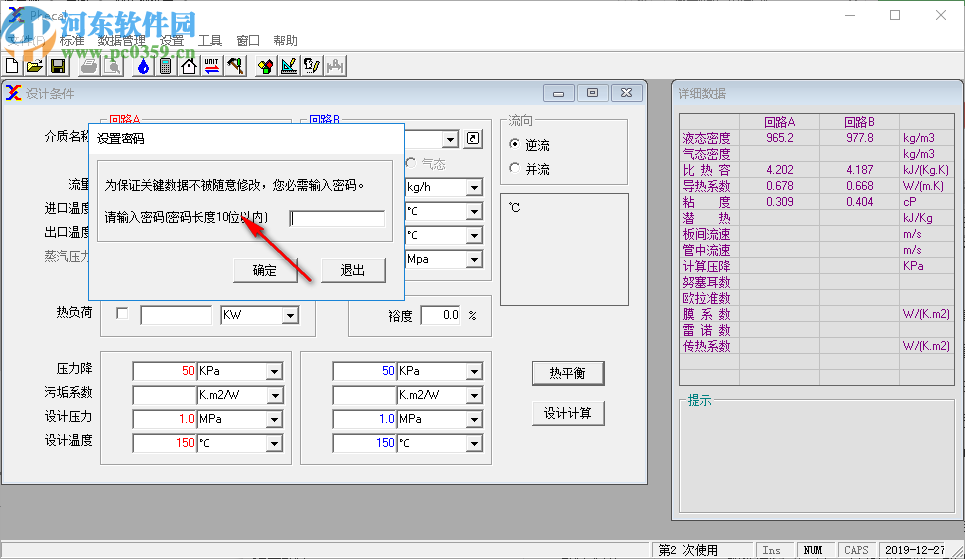Click the 传热系数 row label
This screenshot has width=965, height=559.
click(x=707, y=346)
